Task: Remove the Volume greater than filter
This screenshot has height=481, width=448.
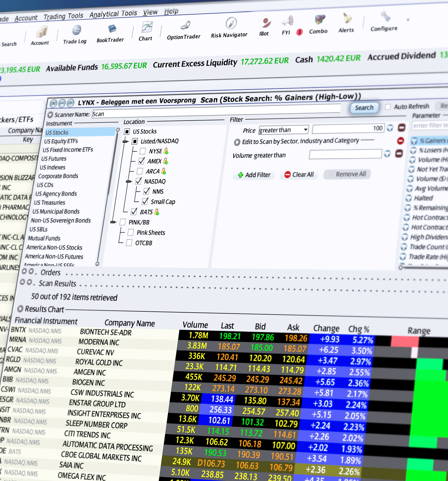Action: (399, 154)
